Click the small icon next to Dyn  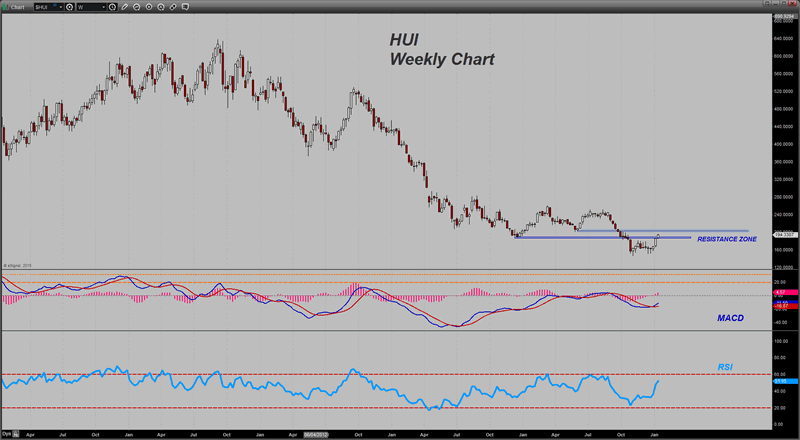tap(16, 434)
